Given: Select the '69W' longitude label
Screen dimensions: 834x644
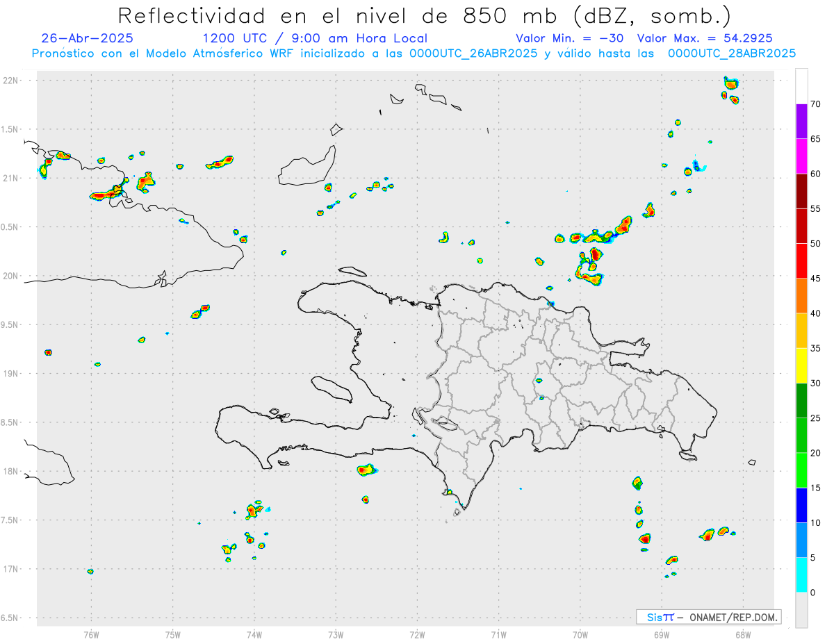Looking at the screenshot, I should click(x=662, y=634).
